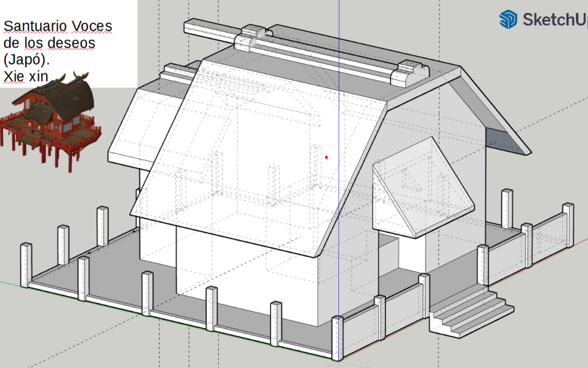Click the red dot on the roof
Viewport: 588px width, 368px height.
326,157
